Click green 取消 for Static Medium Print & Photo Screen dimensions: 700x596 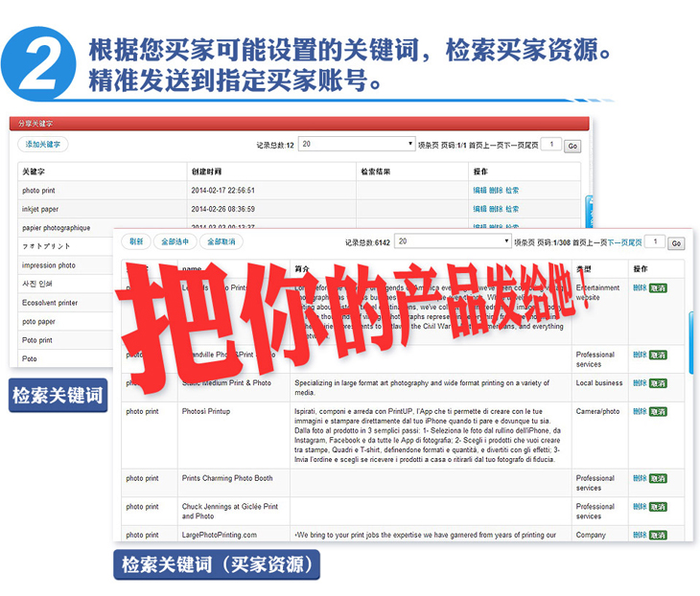coord(658,383)
